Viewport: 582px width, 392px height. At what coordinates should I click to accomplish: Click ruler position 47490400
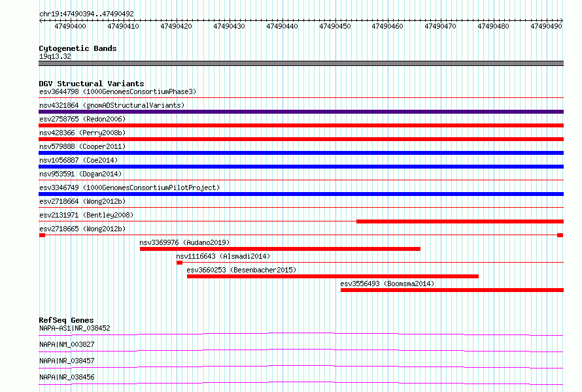coord(70,26)
